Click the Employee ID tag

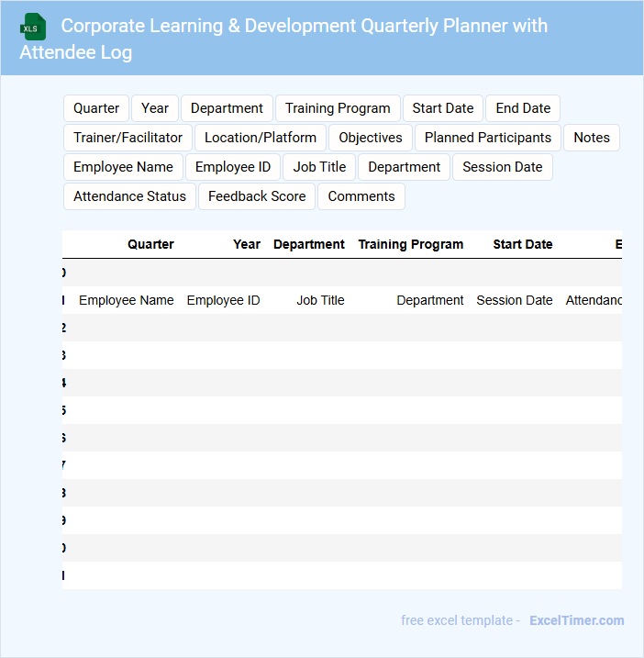click(x=233, y=167)
